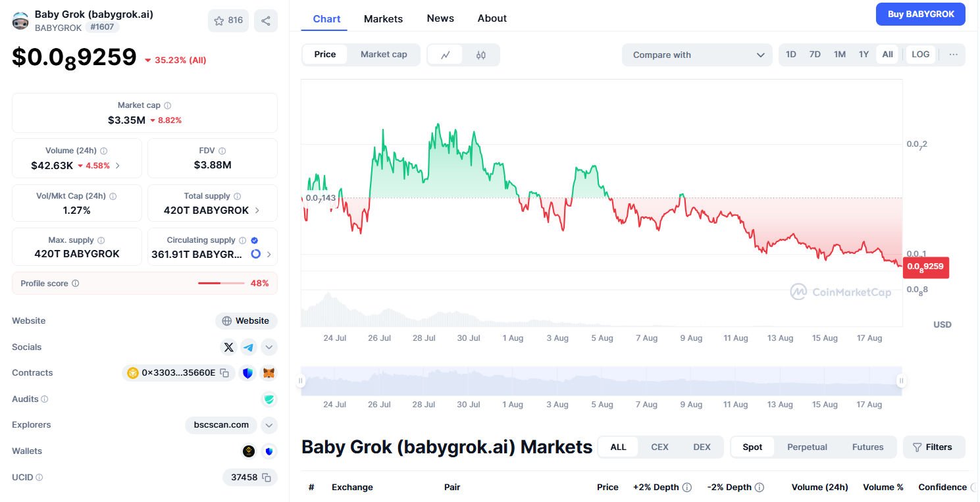Expand Volume (24h) details arrow
The height and width of the screenshot is (502, 980).
pos(118,166)
